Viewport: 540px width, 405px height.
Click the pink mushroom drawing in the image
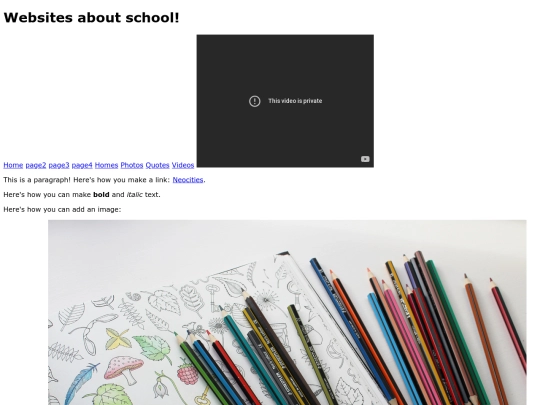123,369
